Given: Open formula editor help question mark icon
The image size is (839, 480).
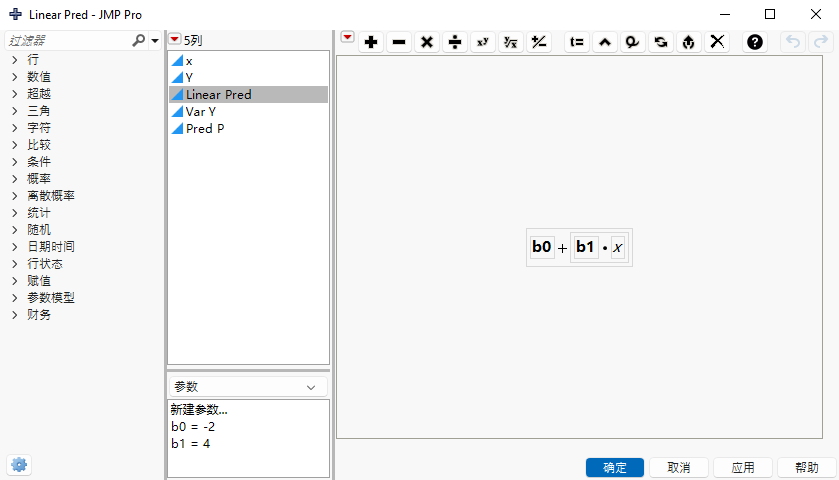Looking at the screenshot, I should 755,42.
